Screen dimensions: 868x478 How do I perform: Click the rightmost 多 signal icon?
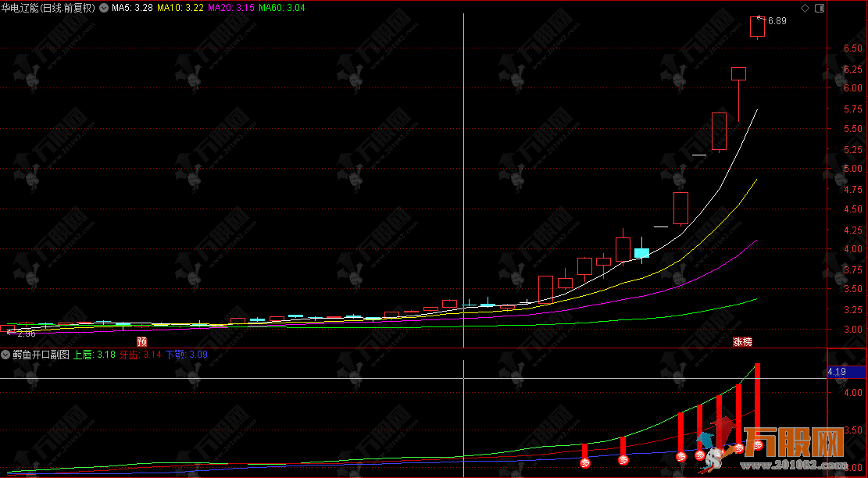(758, 445)
